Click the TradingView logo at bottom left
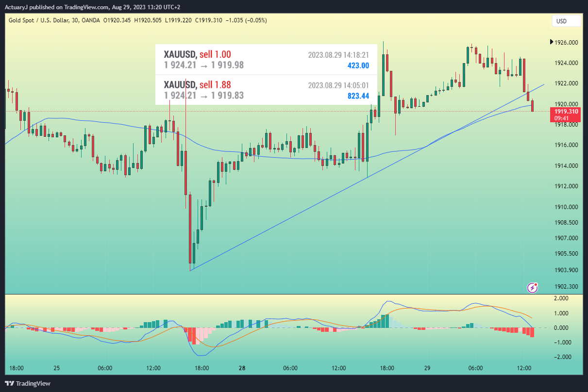Screen dimensions: 588x392 coord(28,383)
